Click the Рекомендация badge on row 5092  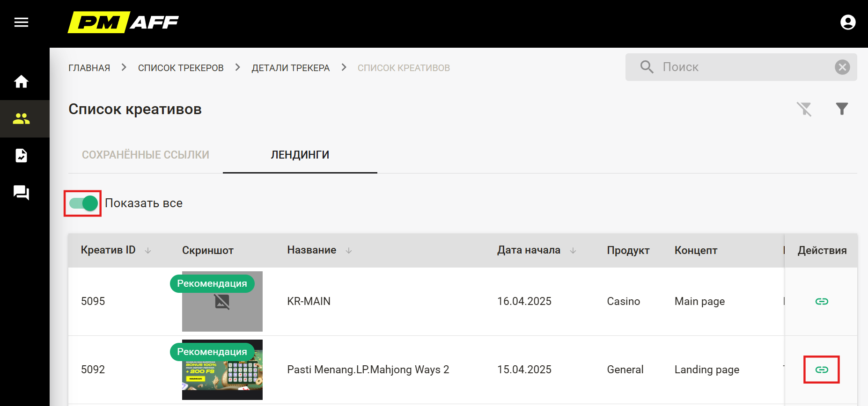pyautogui.click(x=212, y=352)
